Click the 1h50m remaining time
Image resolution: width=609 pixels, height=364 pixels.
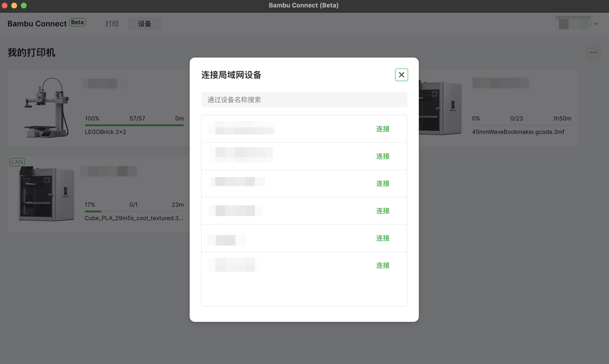[x=562, y=119]
